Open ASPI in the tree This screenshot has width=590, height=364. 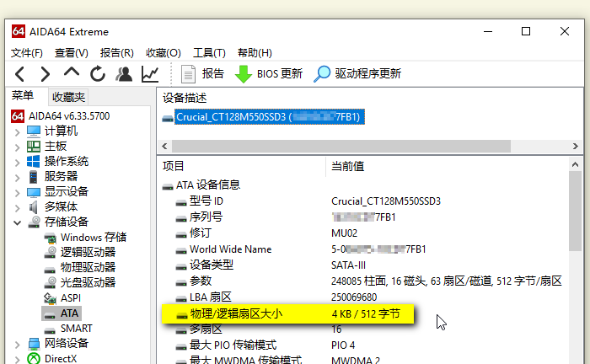[x=62, y=297]
